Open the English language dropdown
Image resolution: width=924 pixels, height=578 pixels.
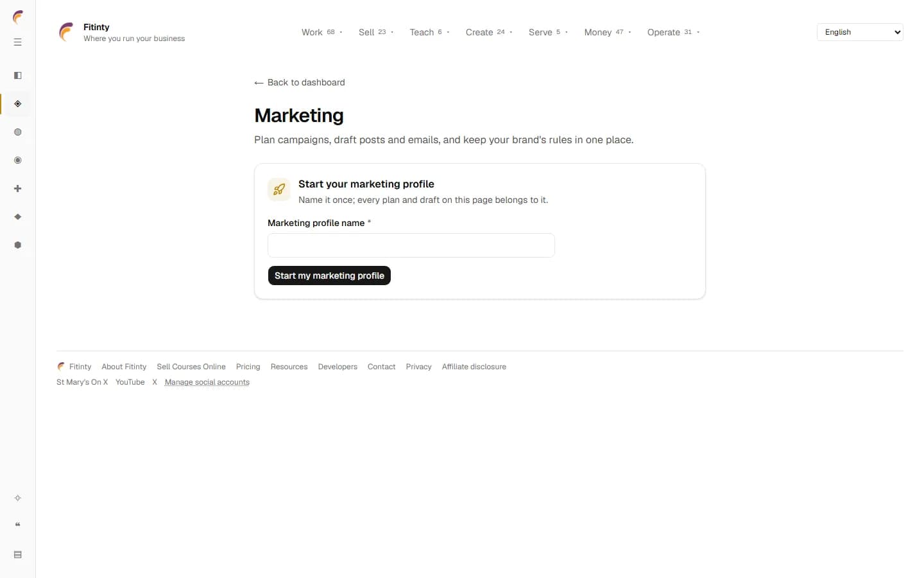pos(860,32)
